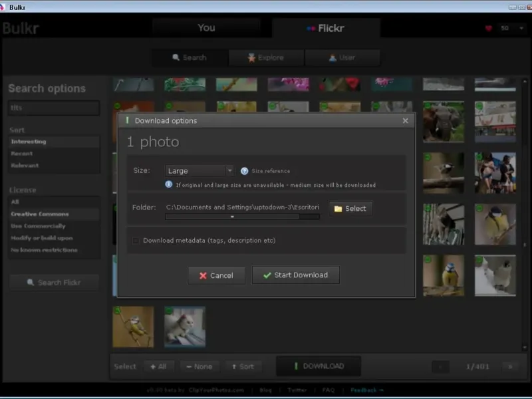
Task: Switch to the Flickr tab
Action: [326, 28]
